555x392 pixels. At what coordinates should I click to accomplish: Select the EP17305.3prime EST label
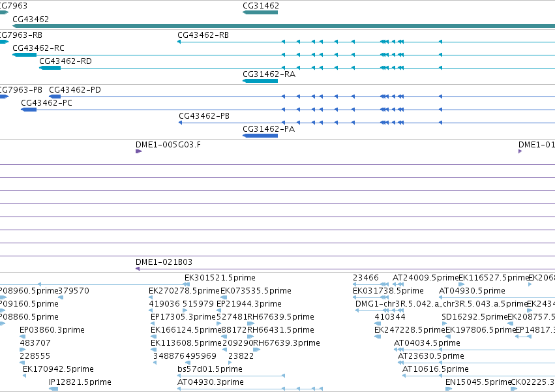point(183,317)
